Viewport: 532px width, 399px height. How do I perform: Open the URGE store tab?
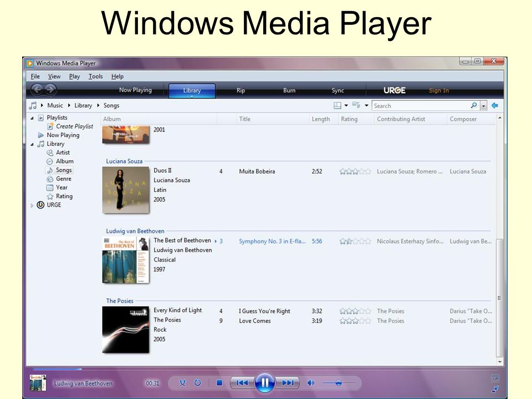click(x=395, y=90)
